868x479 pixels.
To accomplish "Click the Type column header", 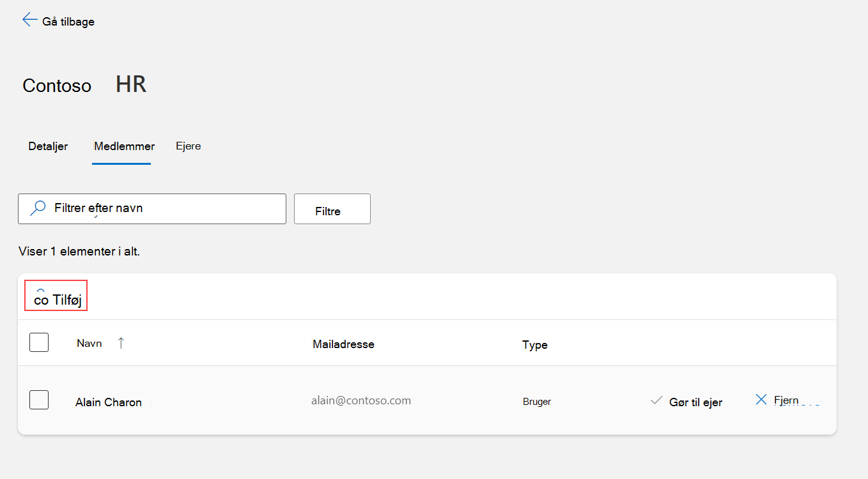I will click(x=535, y=345).
